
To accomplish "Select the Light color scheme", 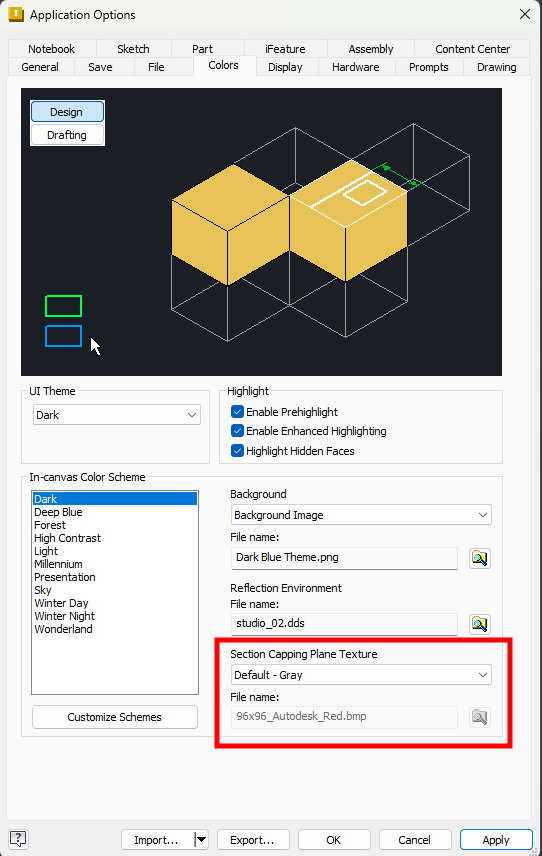I will tap(115, 551).
